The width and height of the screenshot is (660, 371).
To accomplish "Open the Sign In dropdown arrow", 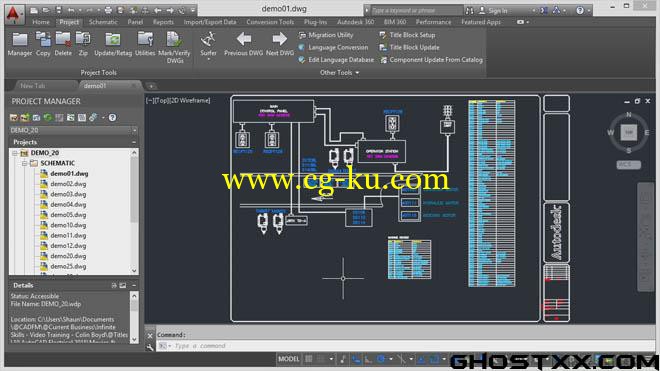I will point(533,11).
